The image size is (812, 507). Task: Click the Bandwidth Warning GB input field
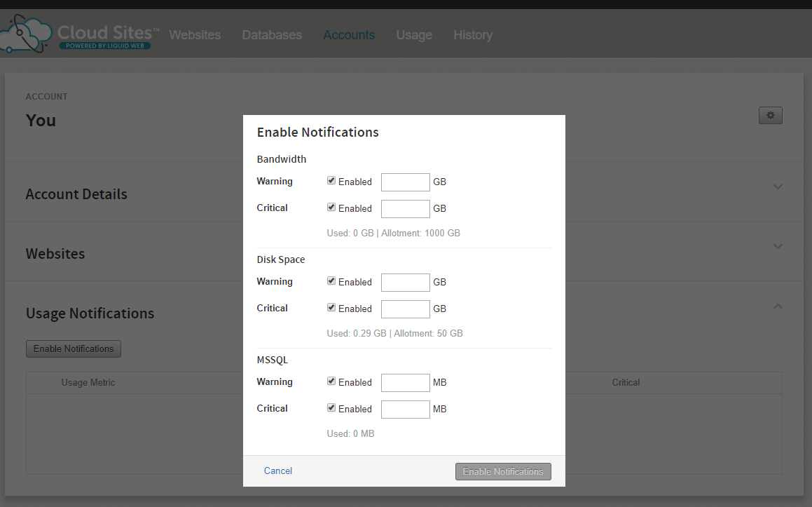coord(405,182)
